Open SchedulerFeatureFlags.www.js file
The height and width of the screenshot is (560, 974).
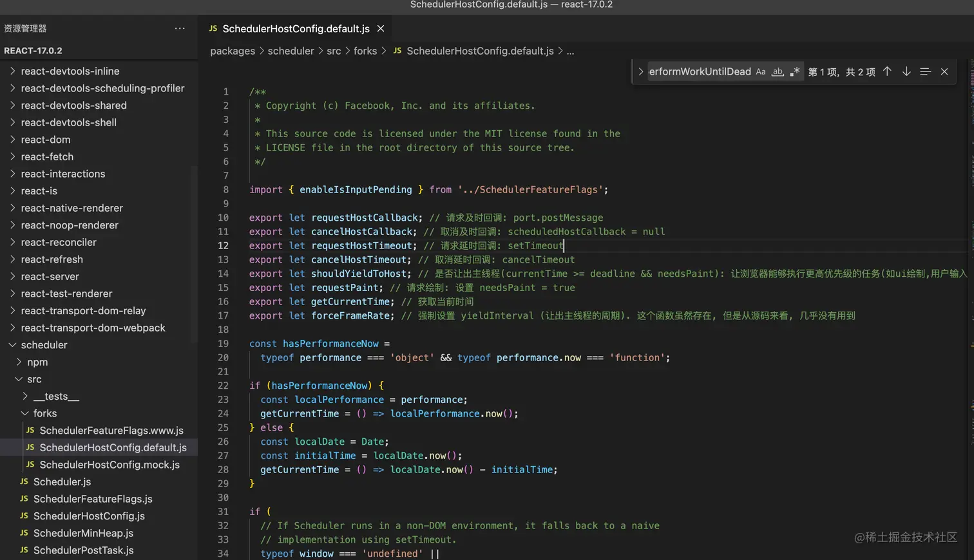click(x=111, y=431)
